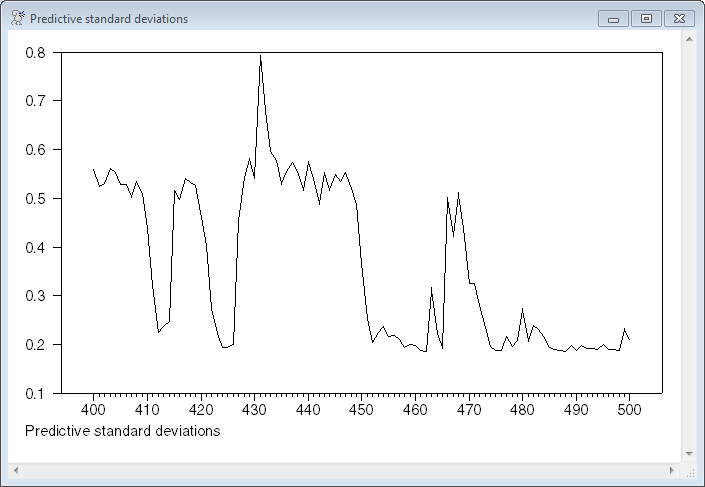Click the middle of the horizontal scrollbar track
The width and height of the screenshot is (705, 487).
(x=343, y=469)
